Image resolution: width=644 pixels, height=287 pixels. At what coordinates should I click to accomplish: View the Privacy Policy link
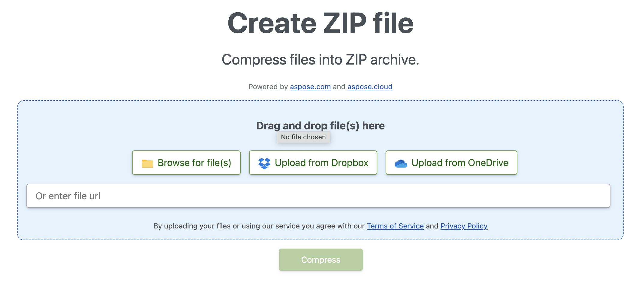click(464, 226)
